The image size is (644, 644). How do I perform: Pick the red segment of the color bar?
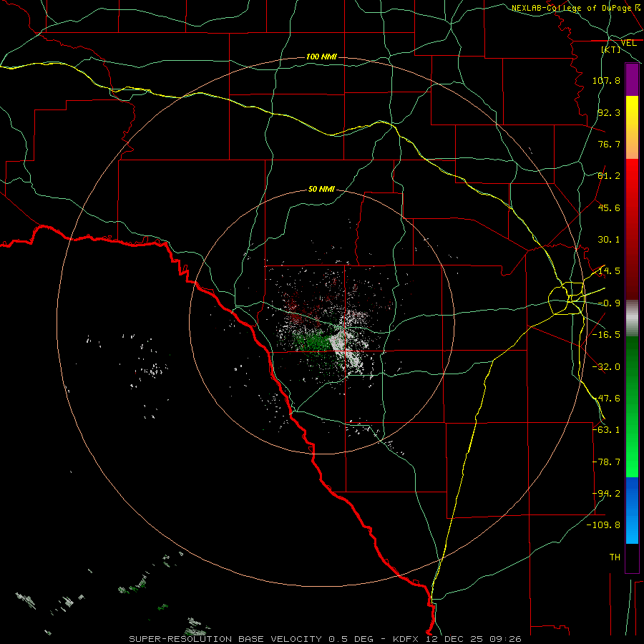tap(632, 229)
